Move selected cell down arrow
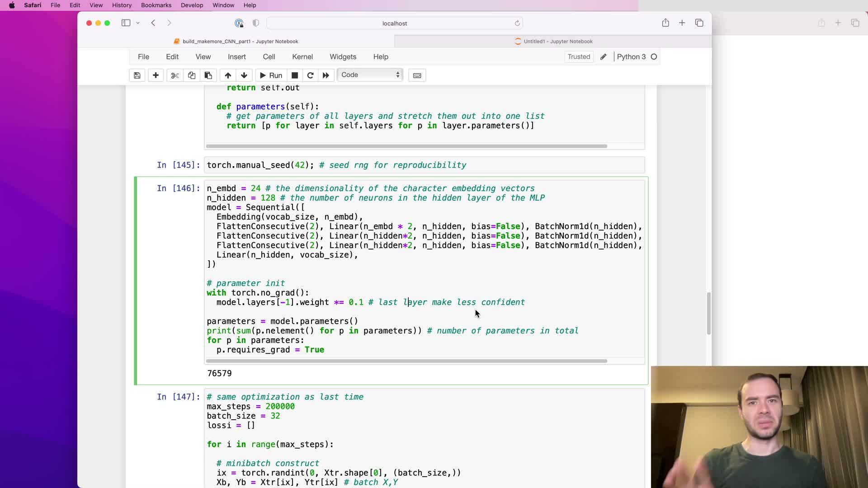 click(244, 75)
